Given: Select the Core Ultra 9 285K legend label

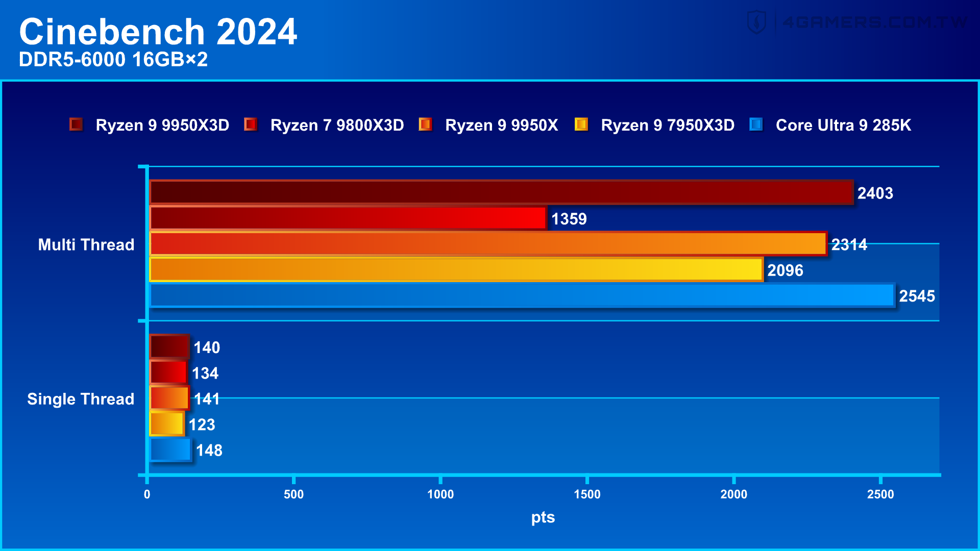Looking at the screenshot, I should pyautogui.click(x=843, y=125).
